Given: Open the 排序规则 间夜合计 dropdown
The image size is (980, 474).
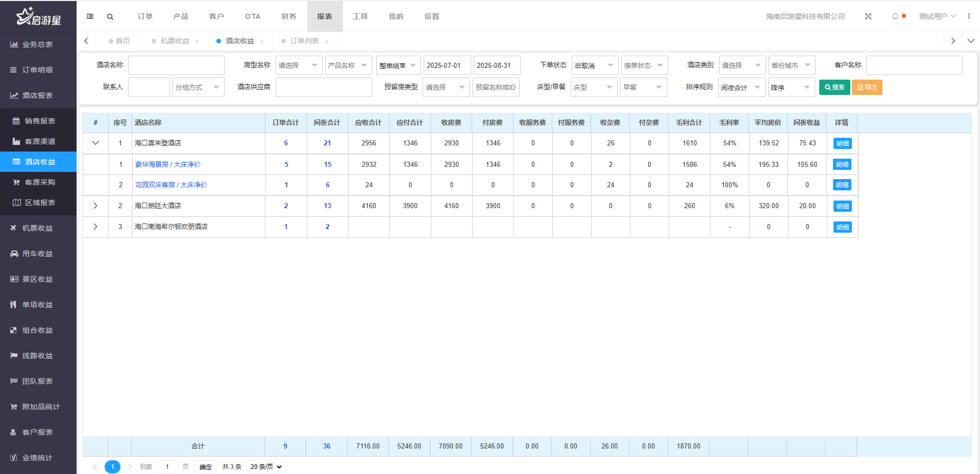Looking at the screenshot, I should 741,88.
